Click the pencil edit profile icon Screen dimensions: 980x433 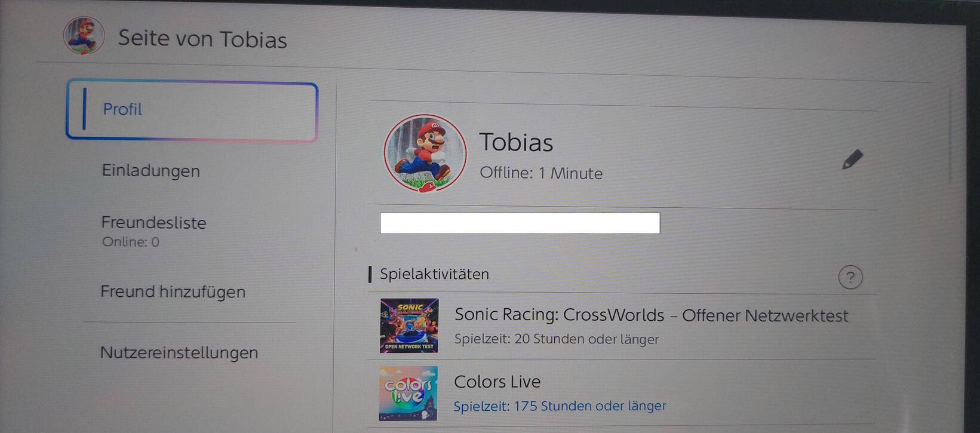[x=852, y=159]
